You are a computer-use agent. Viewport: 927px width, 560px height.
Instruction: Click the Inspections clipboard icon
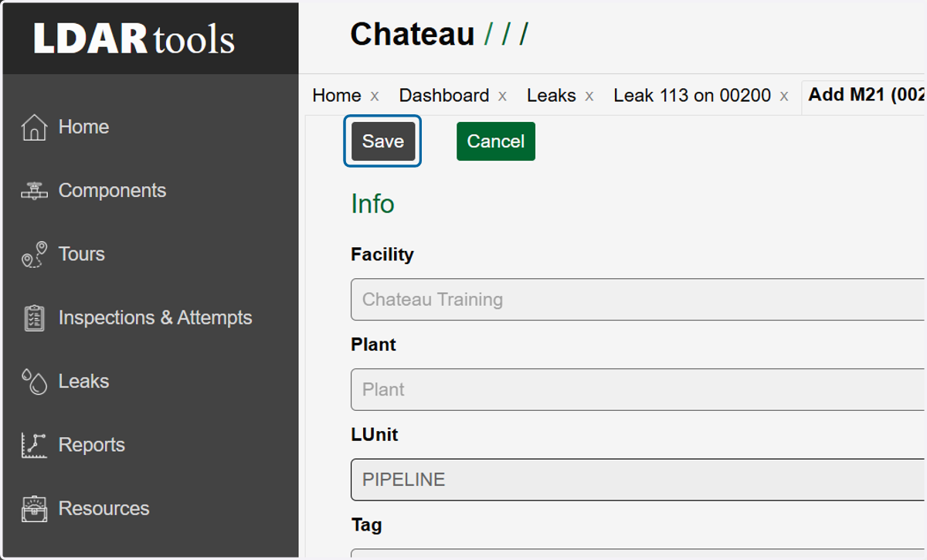pyautogui.click(x=34, y=317)
